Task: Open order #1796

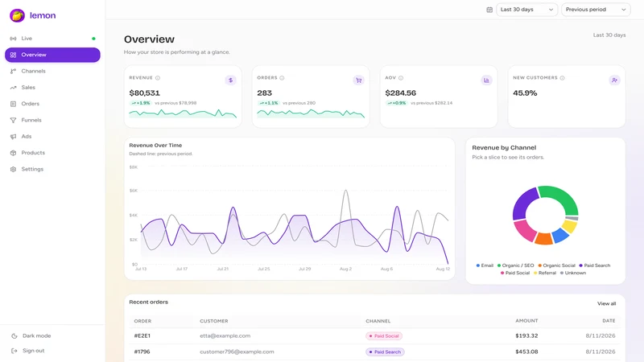Action: pos(142,352)
